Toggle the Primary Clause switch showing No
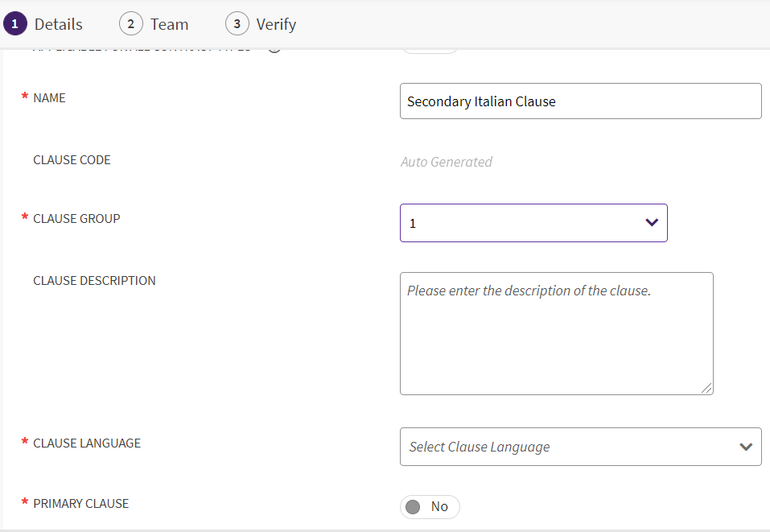Screen dimensions: 770x532 pyautogui.click(x=430, y=507)
